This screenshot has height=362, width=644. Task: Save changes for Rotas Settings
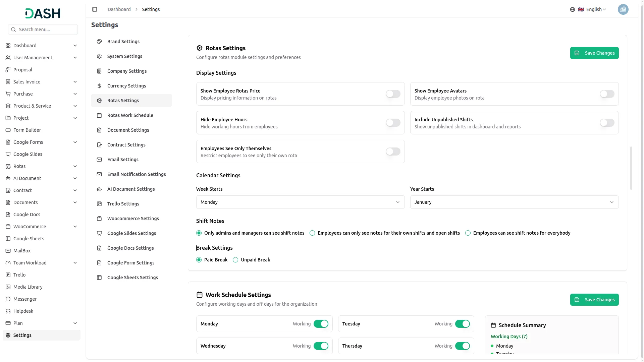[594, 53]
